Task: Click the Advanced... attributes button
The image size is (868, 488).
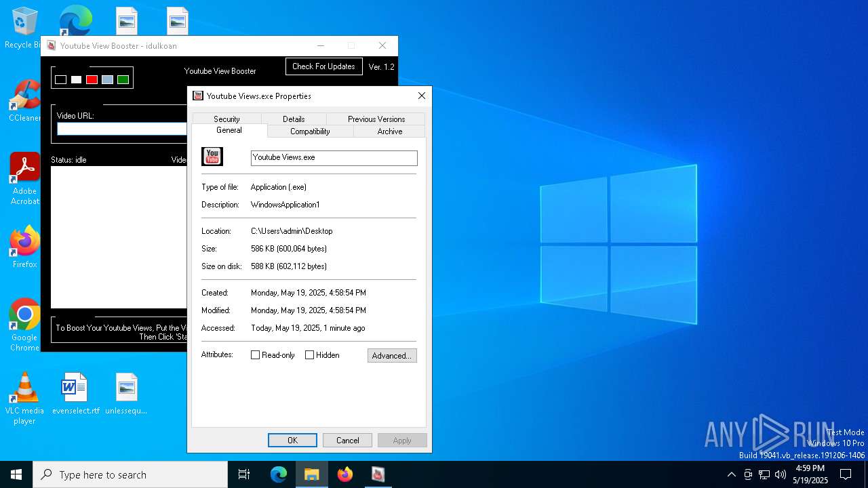Action: coord(392,355)
